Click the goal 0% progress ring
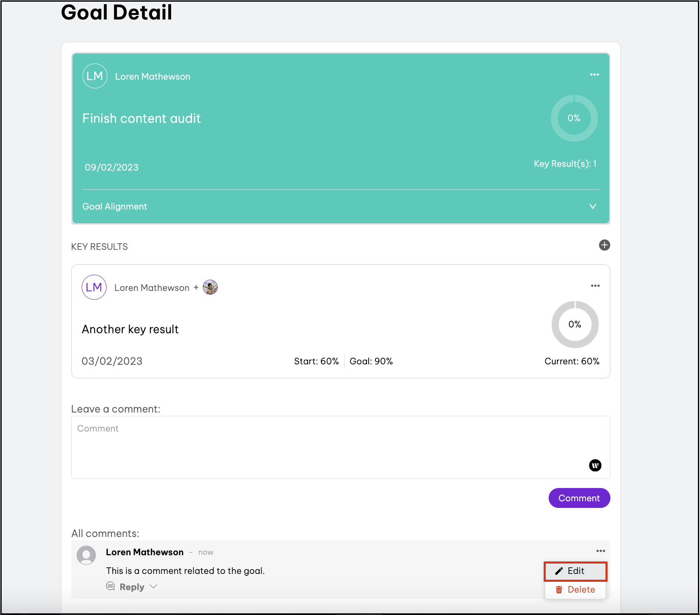Image resolution: width=700 pixels, height=615 pixels. (x=574, y=118)
